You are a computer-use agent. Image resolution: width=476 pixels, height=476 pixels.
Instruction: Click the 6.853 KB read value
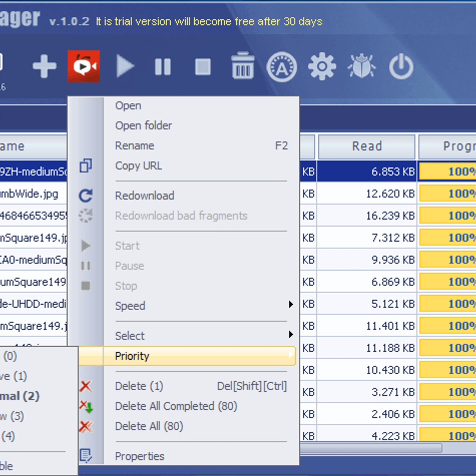(x=393, y=172)
